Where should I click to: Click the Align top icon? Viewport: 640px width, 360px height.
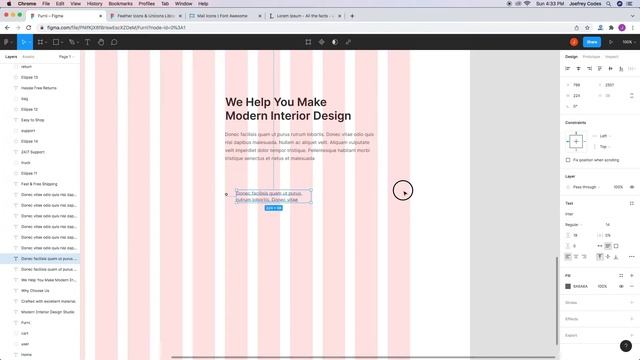click(600, 69)
